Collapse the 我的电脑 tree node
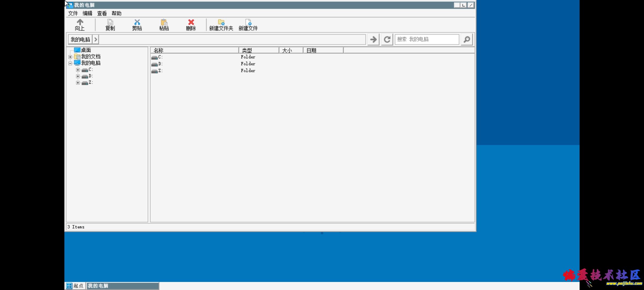 point(70,63)
